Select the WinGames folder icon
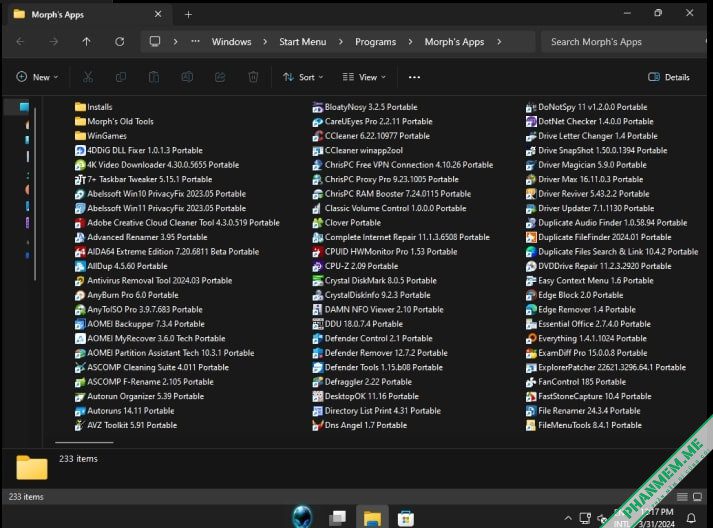Screen dimensions: 713x528 click(x=80, y=136)
